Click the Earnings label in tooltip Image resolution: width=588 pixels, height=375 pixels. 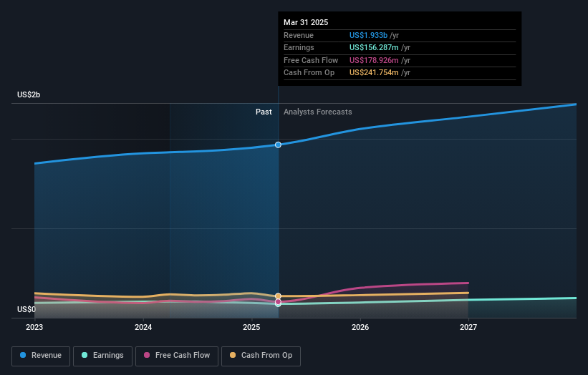coord(299,47)
